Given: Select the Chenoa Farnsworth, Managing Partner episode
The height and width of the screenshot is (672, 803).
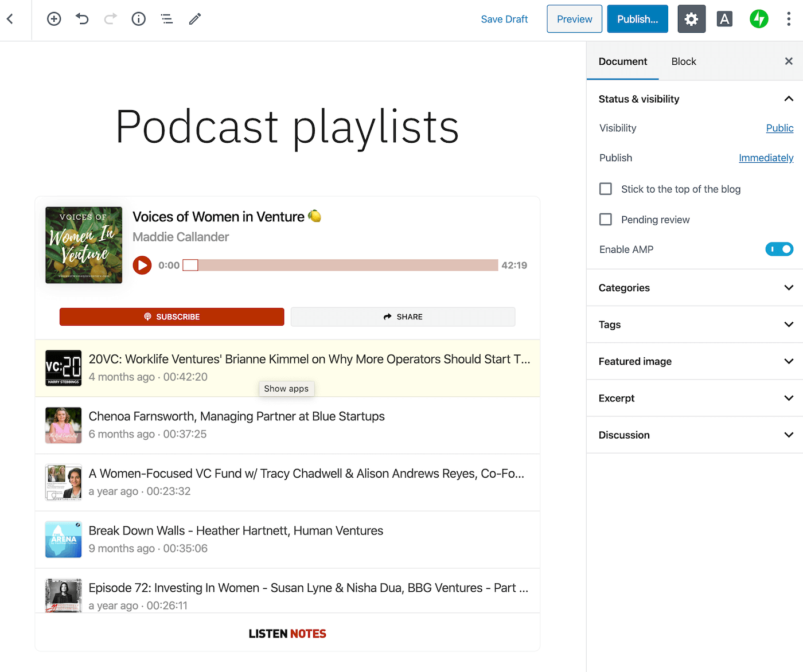Looking at the screenshot, I should (236, 416).
